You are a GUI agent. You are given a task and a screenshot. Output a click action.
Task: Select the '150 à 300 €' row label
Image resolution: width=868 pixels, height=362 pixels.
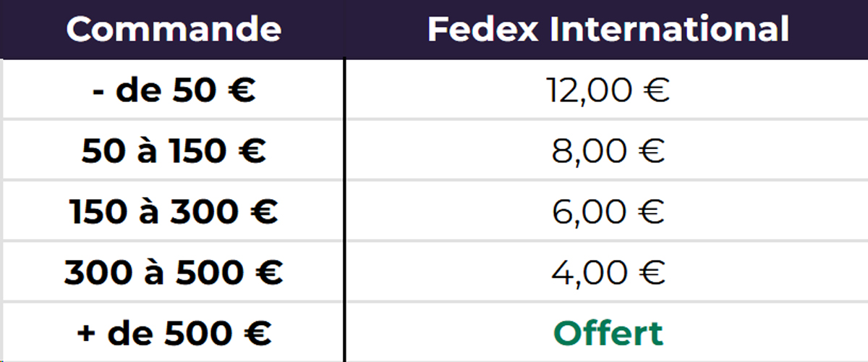point(174,213)
